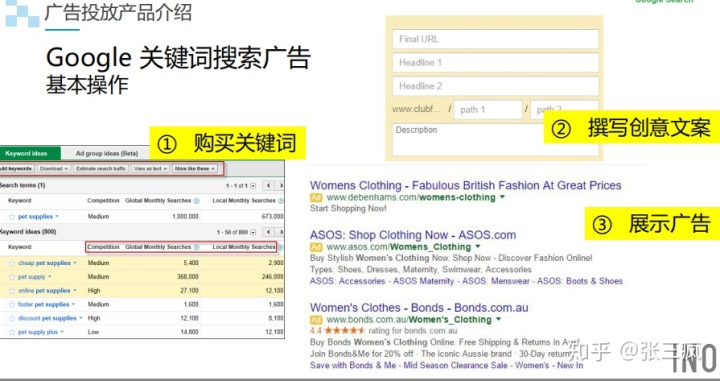Star the 'online pet supplies' keyword
The height and width of the screenshot is (381, 720).
tap(12, 291)
